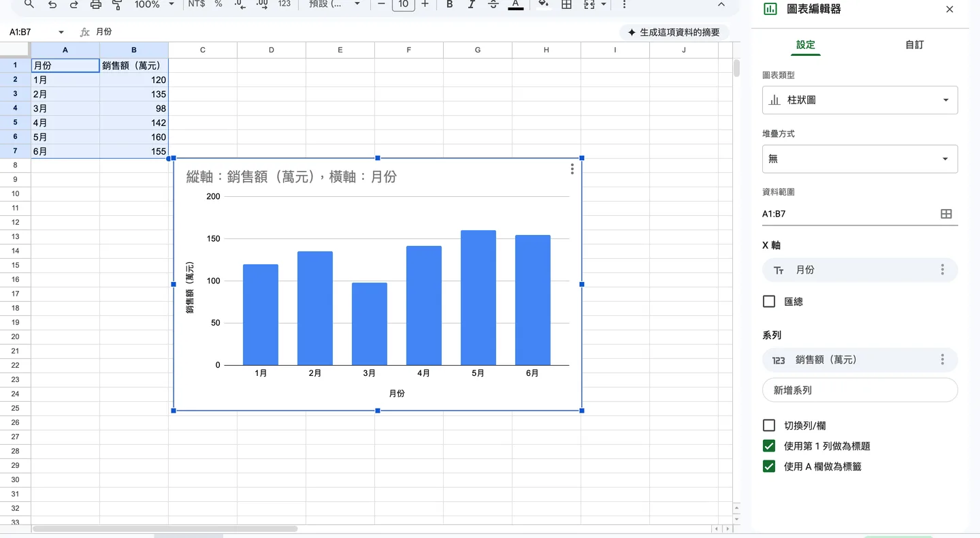Open the 100% zoom dropdown
980x538 pixels.
pyautogui.click(x=154, y=4)
